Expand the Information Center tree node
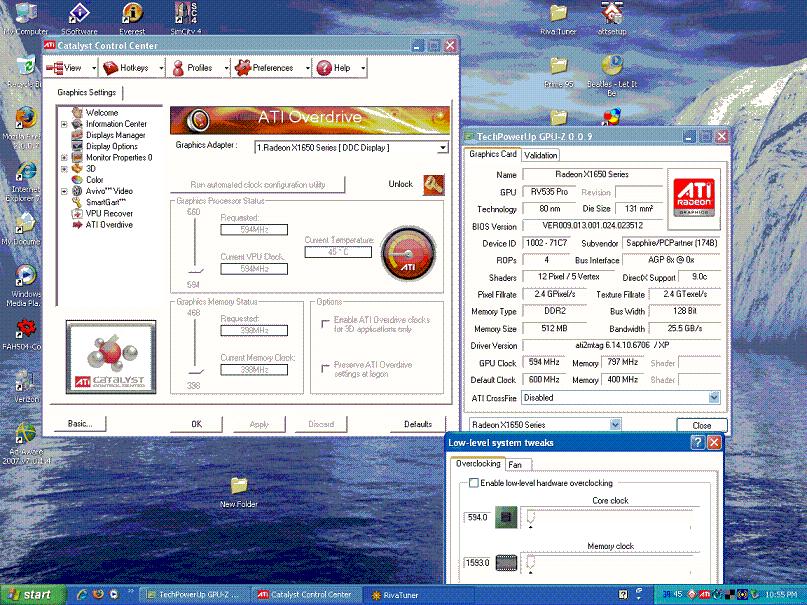The width and height of the screenshot is (807, 605). click(x=64, y=124)
